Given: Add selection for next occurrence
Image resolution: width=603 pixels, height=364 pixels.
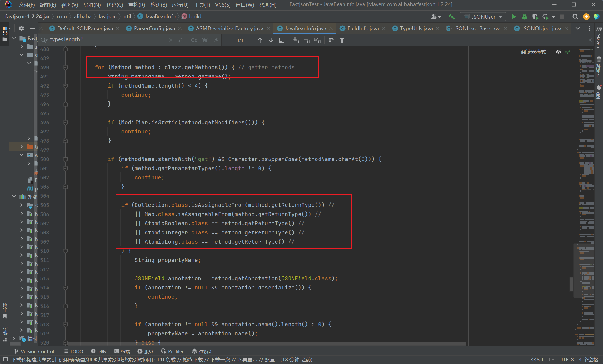Looking at the screenshot, I should tap(296, 40).
